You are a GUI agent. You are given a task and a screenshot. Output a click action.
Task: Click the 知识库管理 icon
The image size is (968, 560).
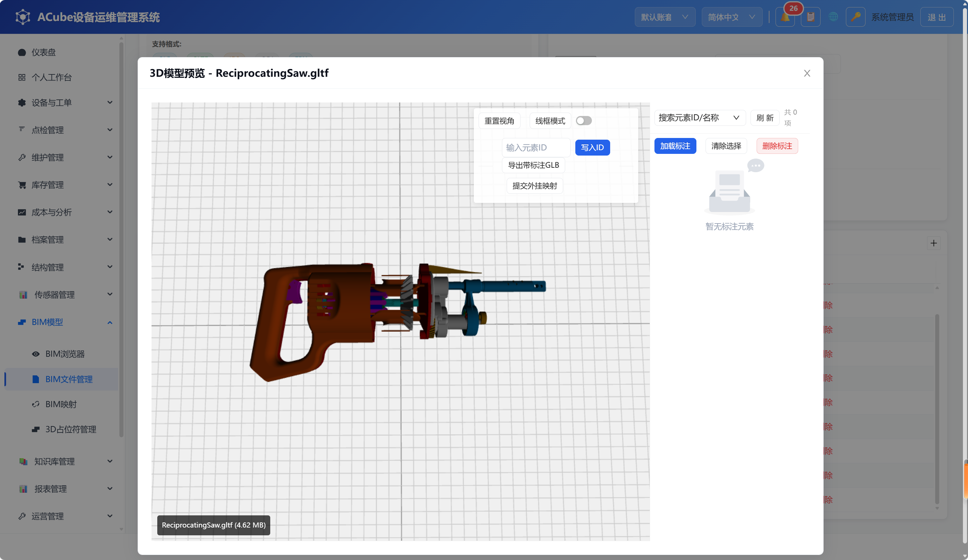coord(23,461)
